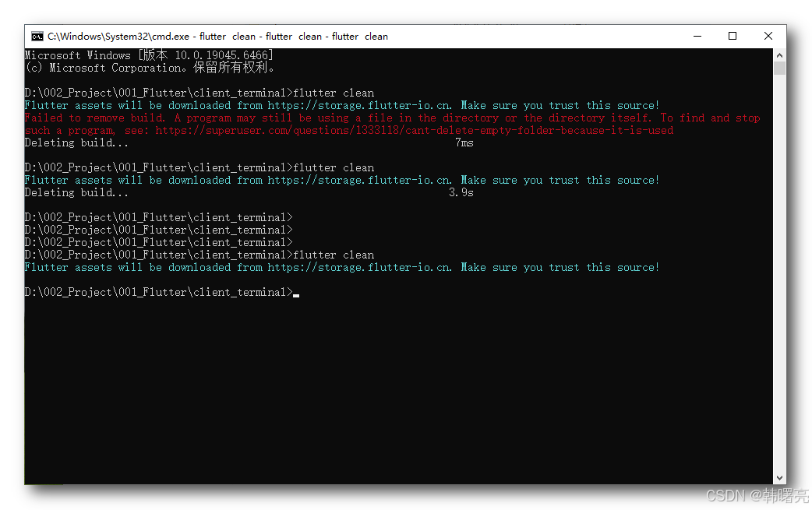Click the '3.9s' deletion time value
This screenshot has height=510, width=812.
[x=461, y=192]
